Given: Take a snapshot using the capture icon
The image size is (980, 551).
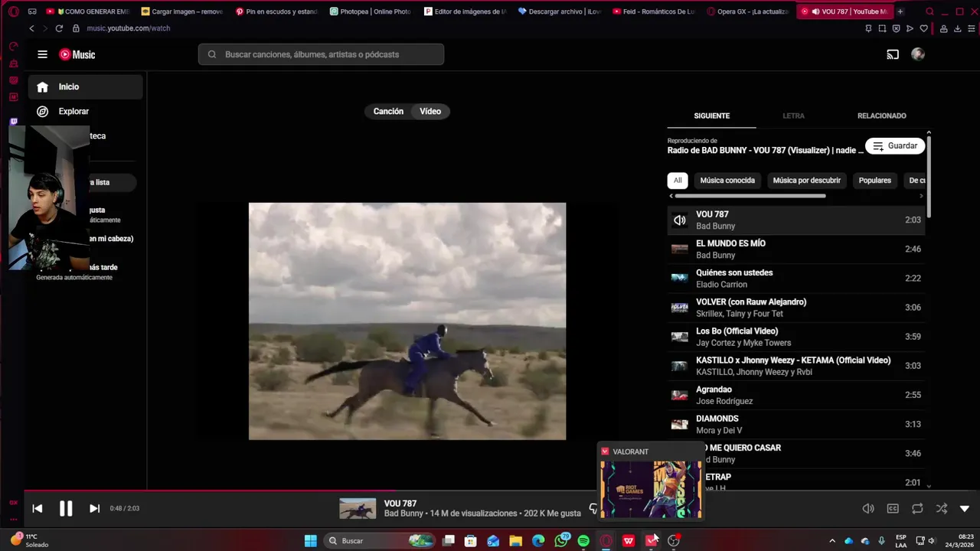Looking at the screenshot, I should pyautogui.click(x=882, y=28).
